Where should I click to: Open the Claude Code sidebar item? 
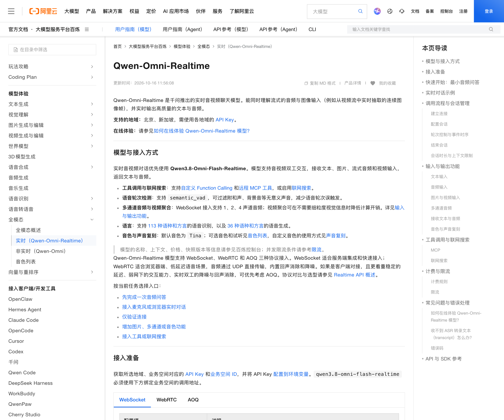click(24, 320)
